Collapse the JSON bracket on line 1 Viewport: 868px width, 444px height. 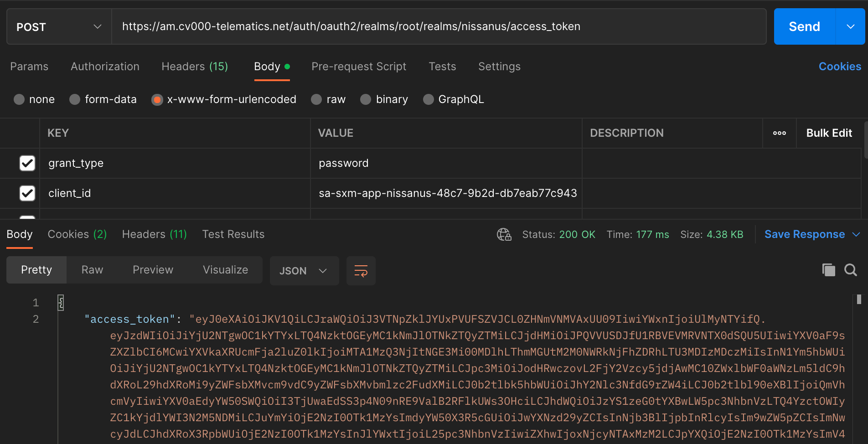61,303
